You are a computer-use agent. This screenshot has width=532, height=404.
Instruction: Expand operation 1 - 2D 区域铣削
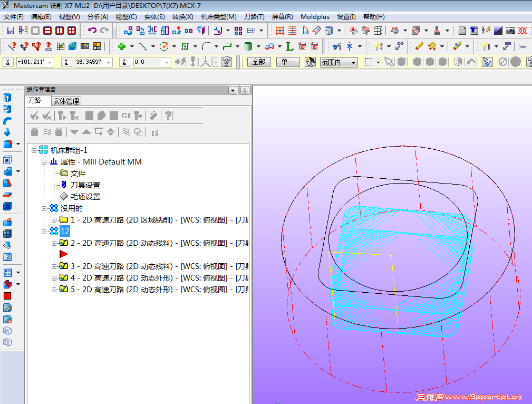[54, 220]
